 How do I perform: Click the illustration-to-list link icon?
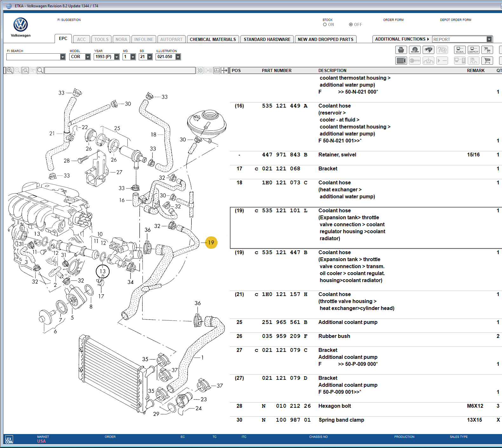208,70
